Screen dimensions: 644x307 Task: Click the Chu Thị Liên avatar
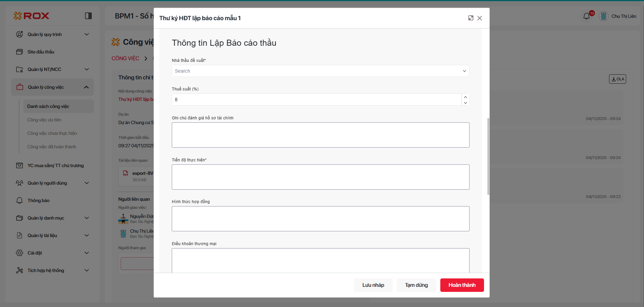point(603,16)
